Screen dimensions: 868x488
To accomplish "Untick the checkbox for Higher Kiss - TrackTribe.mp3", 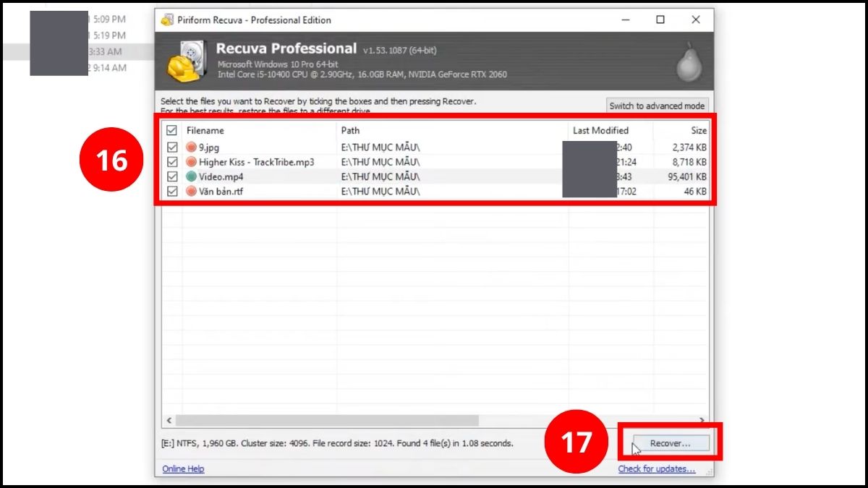I will (172, 162).
